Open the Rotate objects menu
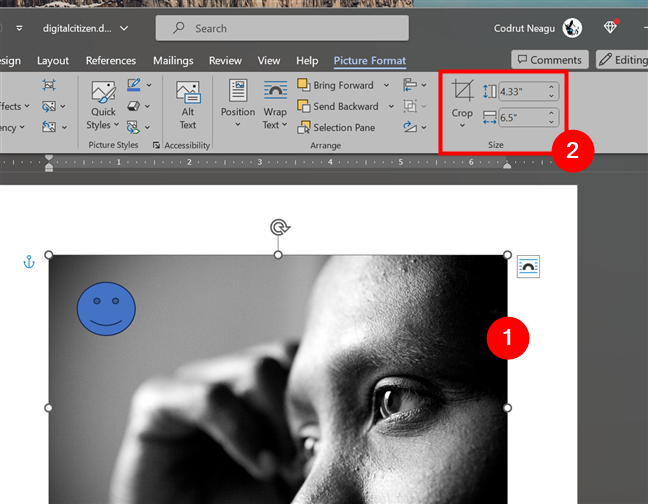The image size is (648, 504). tap(415, 127)
